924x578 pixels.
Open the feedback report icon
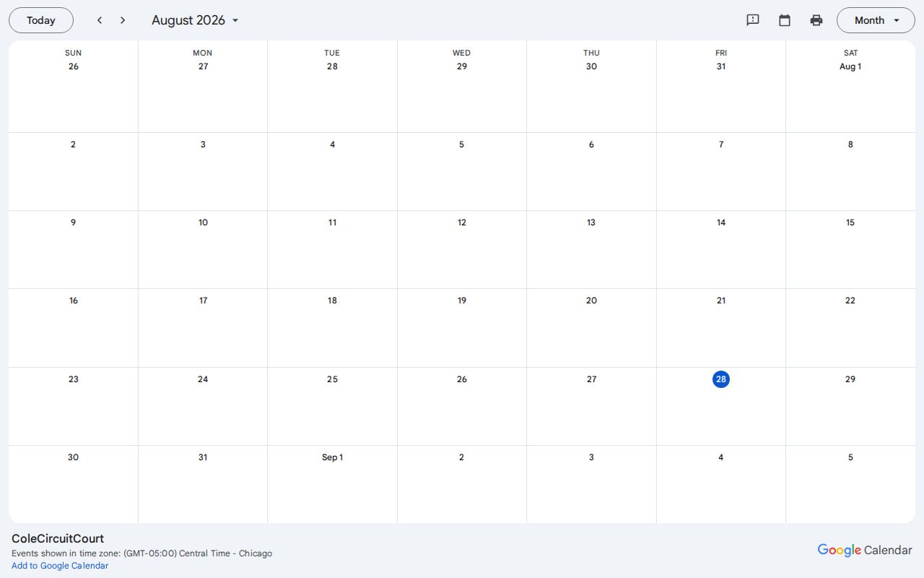tap(753, 20)
